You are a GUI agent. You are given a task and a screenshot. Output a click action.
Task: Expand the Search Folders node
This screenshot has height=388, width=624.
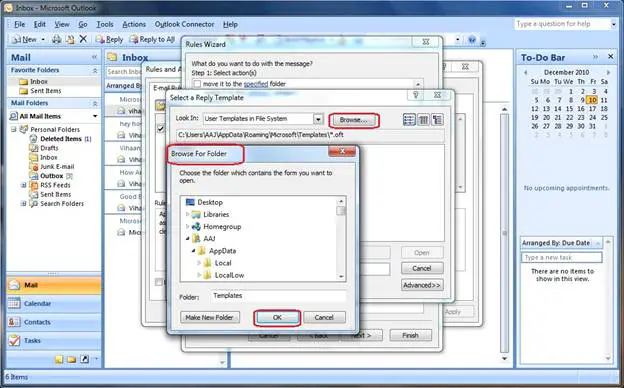[23, 203]
